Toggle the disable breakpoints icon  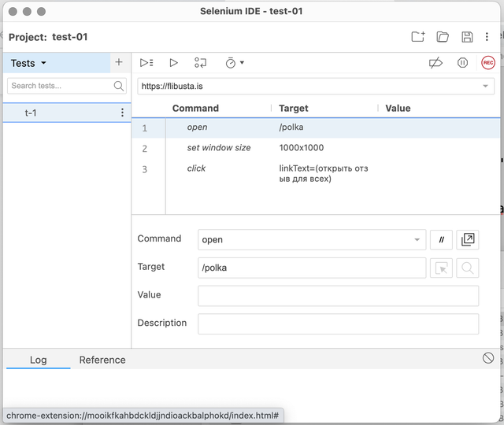click(x=435, y=63)
